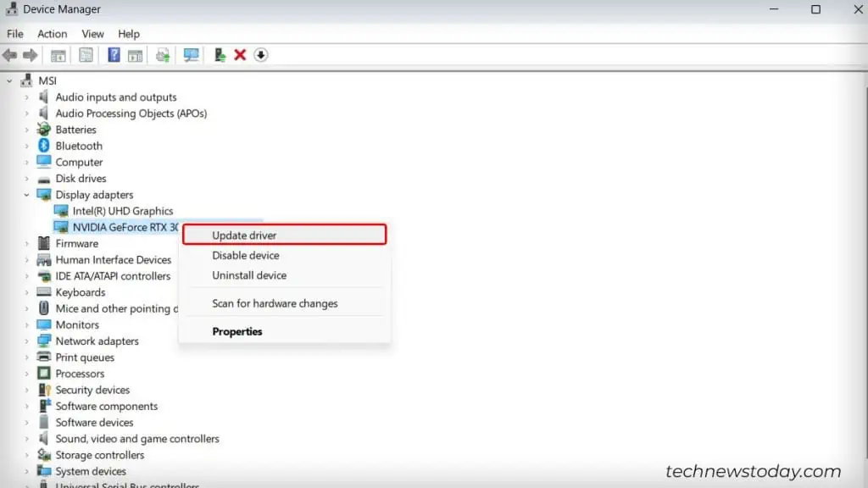Click the Audio inputs and outputs speaker icon

[x=44, y=97]
